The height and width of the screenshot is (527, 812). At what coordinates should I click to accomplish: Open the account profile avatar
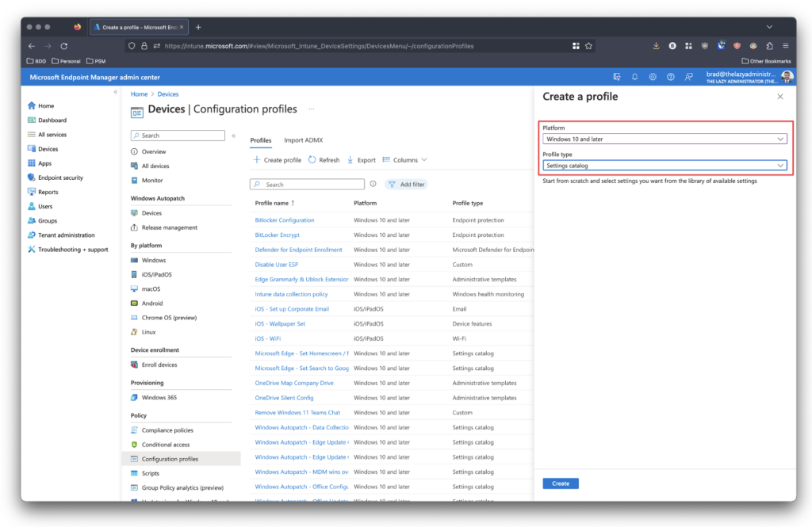tap(787, 77)
